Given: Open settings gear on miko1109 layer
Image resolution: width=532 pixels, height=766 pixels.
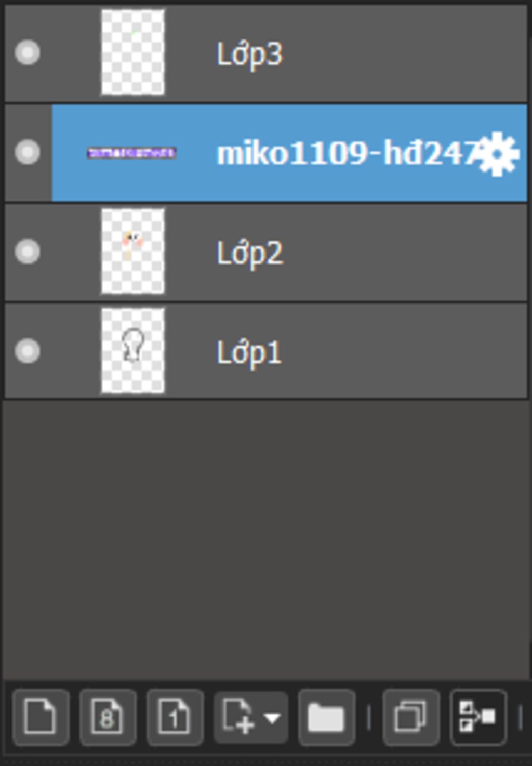Looking at the screenshot, I should click(x=498, y=154).
